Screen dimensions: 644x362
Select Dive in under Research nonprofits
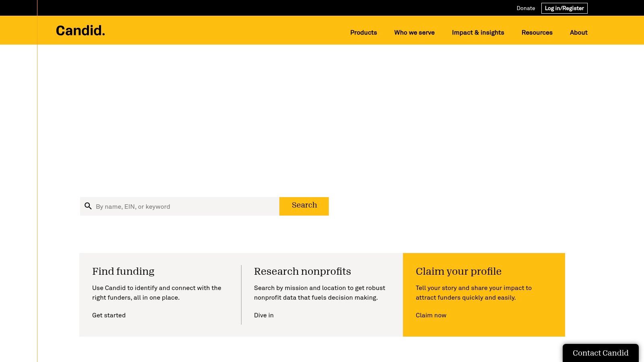[x=264, y=315]
